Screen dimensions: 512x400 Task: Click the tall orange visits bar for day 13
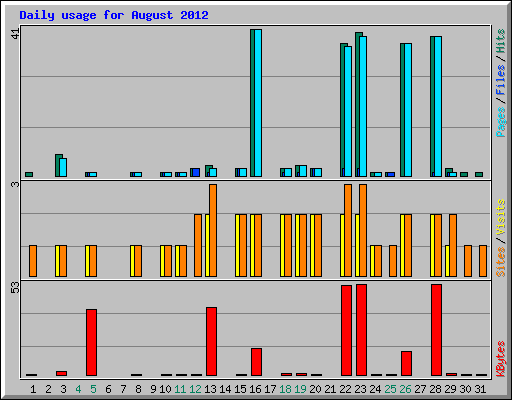213,230
